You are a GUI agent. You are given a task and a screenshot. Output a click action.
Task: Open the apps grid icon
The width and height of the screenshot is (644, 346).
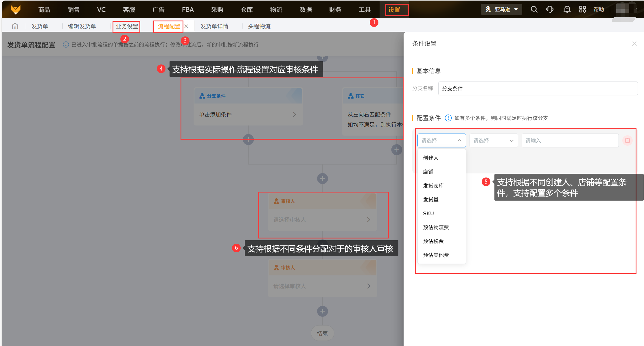582,10
